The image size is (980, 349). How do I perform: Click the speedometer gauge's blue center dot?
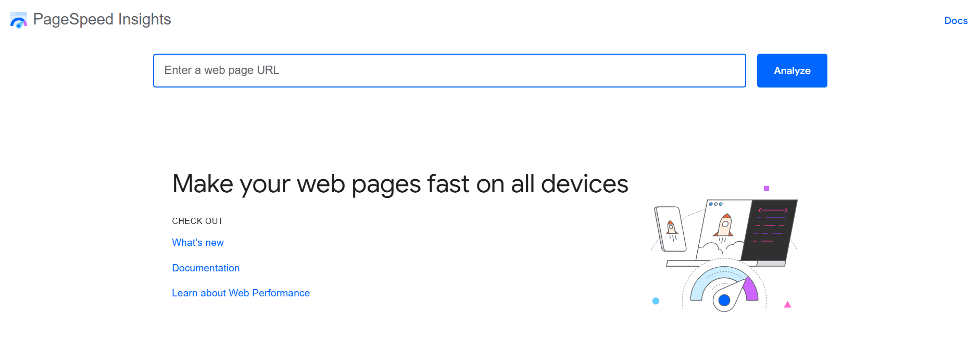tap(724, 300)
